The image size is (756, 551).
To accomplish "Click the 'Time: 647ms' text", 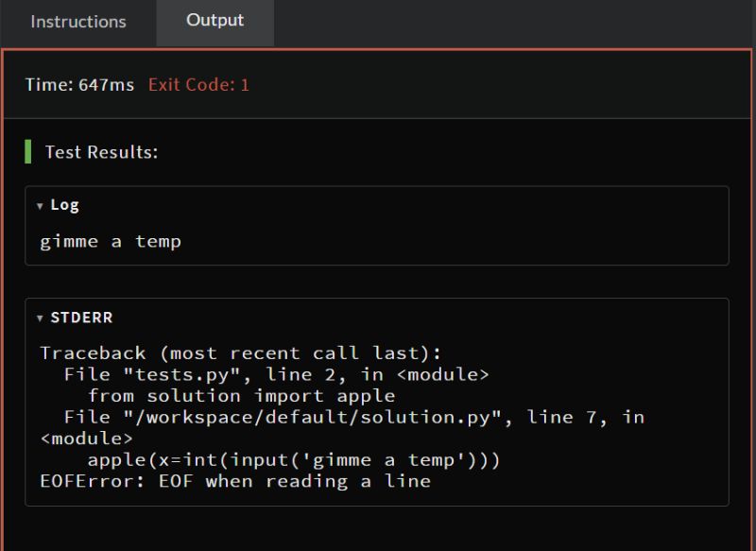I will coord(79,85).
